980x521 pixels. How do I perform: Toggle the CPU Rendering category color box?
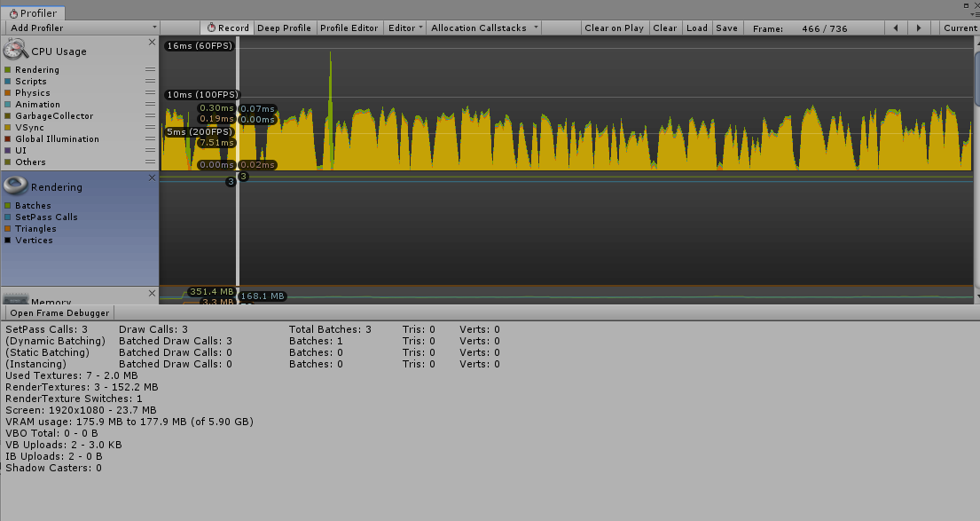(x=7, y=69)
